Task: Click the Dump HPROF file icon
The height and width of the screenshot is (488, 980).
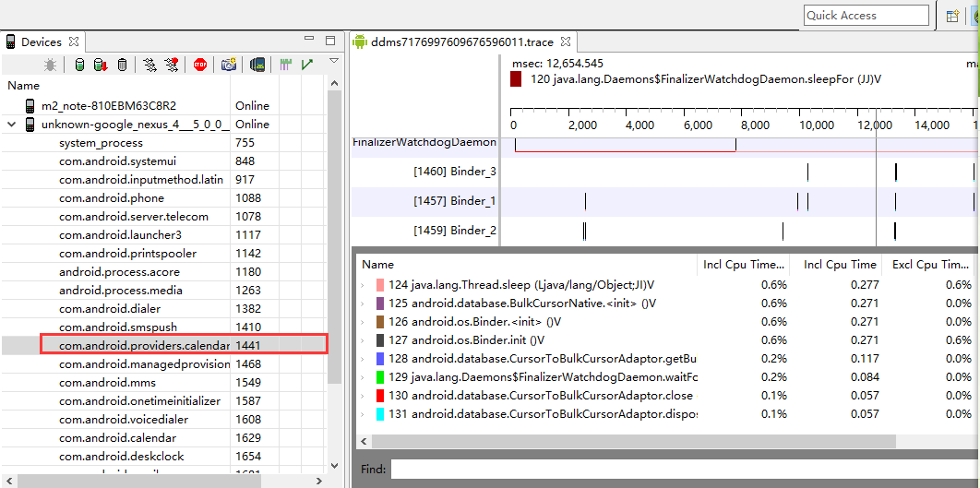Action: pyautogui.click(x=101, y=65)
